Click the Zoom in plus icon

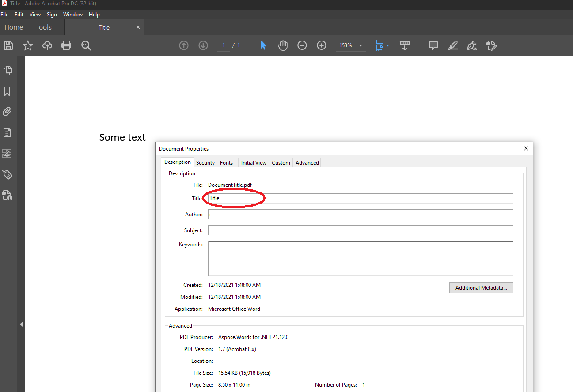[322, 45]
